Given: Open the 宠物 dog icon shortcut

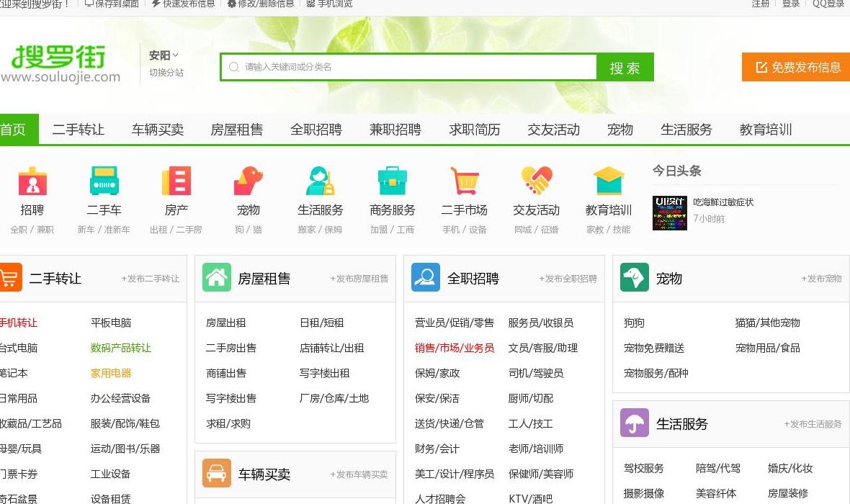Looking at the screenshot, I should pos(249,181).
